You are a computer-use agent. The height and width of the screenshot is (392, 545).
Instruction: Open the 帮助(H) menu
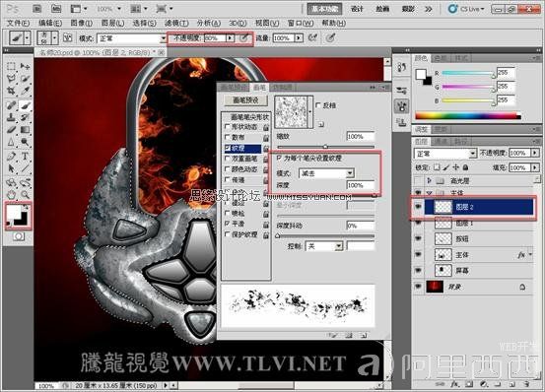pyautogui.click(x=333, y=23)
